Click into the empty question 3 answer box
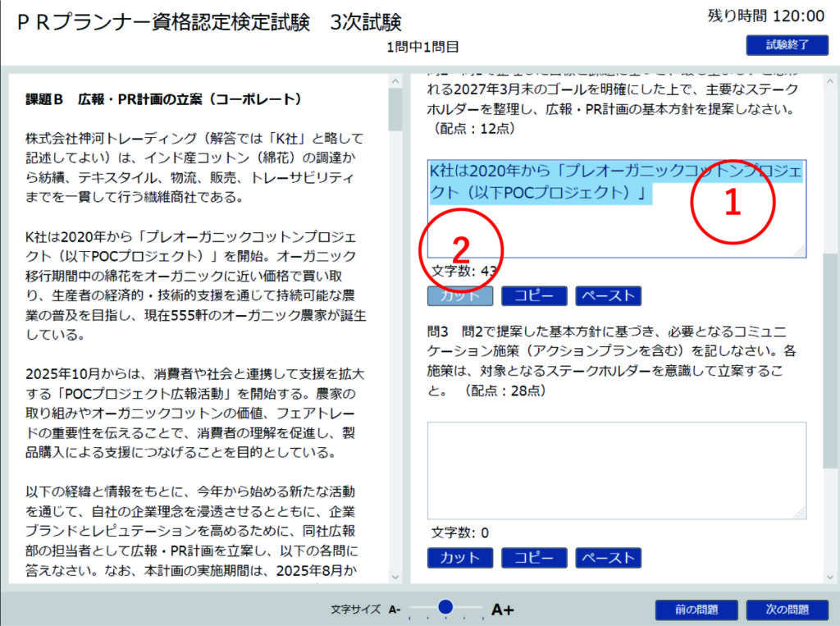840x626 pixels. [616, 470]
